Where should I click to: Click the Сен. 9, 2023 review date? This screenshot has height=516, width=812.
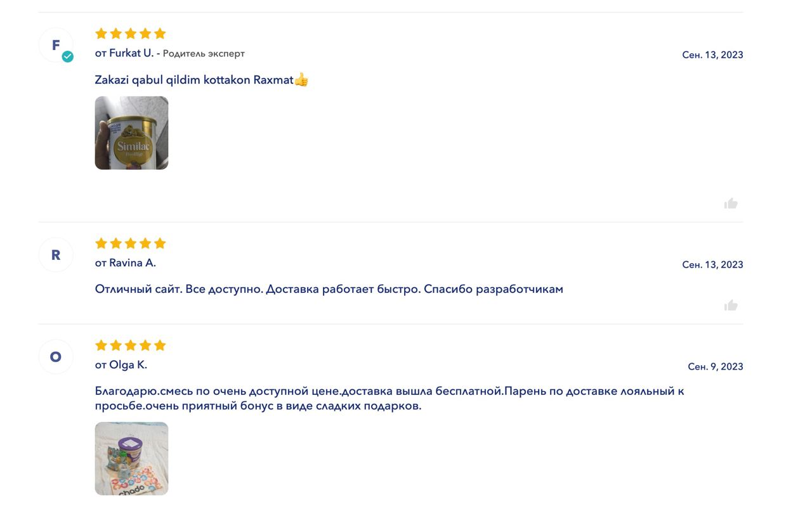point(716,366)
